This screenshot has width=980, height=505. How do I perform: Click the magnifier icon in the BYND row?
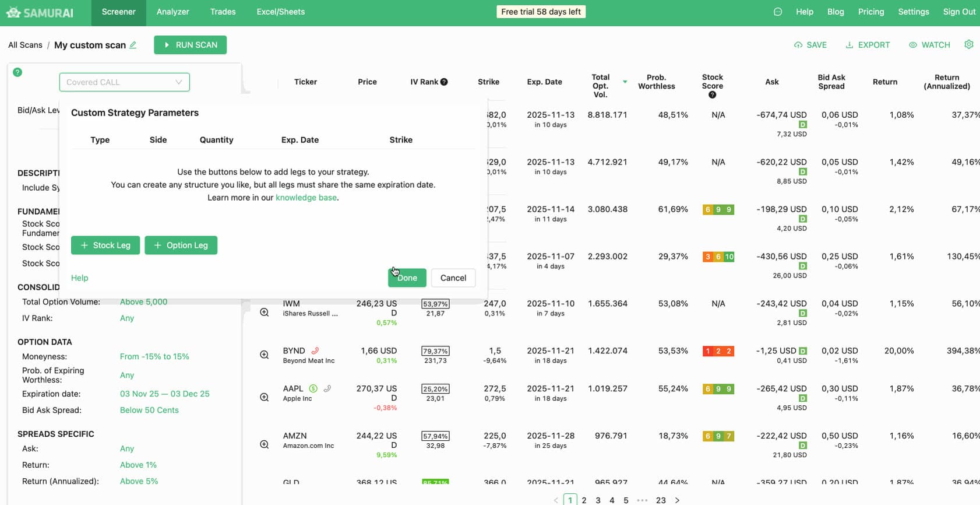265,355
